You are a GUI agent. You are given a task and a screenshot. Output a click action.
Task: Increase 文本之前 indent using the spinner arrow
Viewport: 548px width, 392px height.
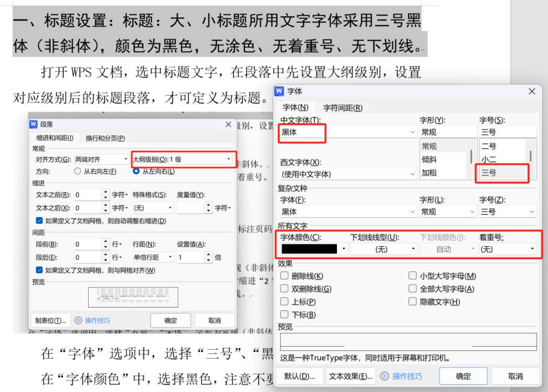106,192
